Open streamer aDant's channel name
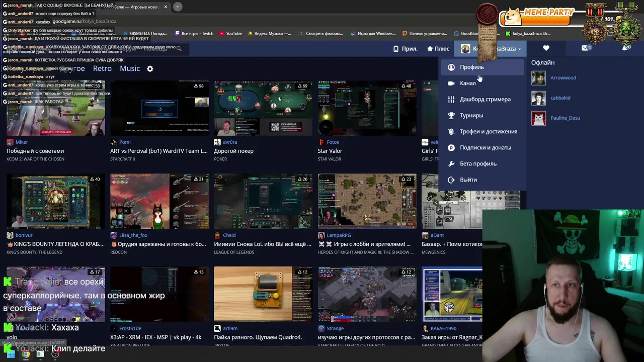The height and width of the screenshot is (362, 644). click(x=437, y=235)
